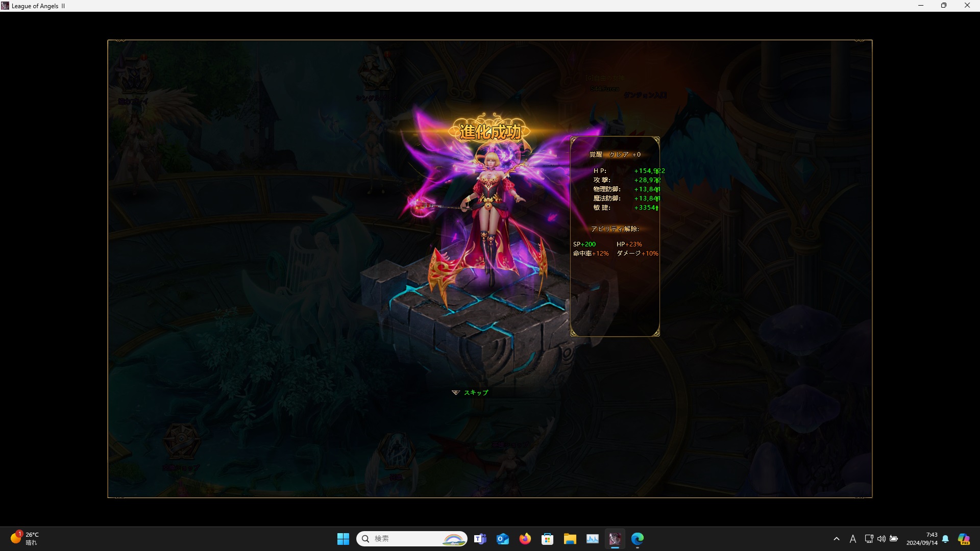Open the Windows Start menu
This screenshot has width=980, height=551.
coord(343,539)
